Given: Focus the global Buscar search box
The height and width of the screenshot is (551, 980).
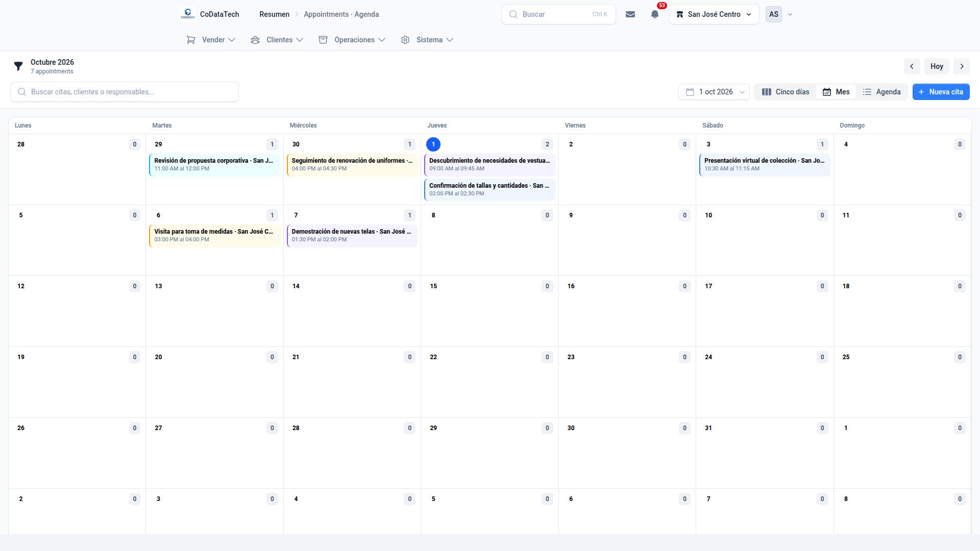Looking at the screenshot, I should click(x=558, y=14).
